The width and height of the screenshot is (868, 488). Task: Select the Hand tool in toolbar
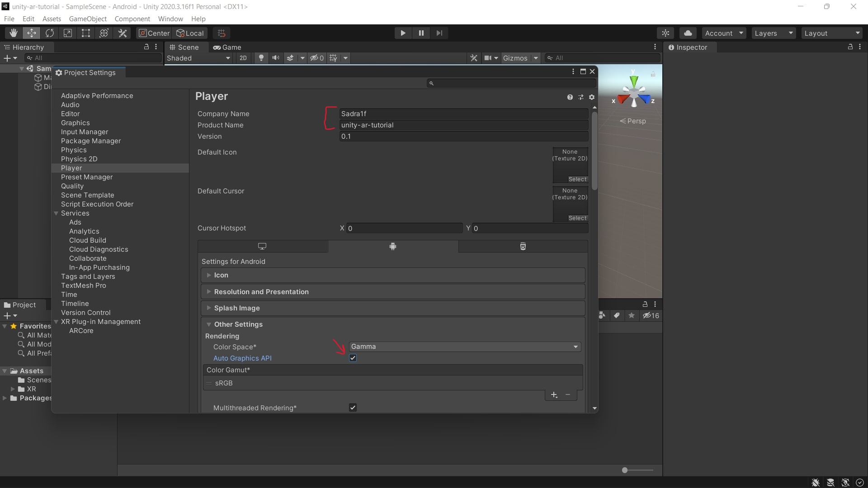tap(14, 33)
